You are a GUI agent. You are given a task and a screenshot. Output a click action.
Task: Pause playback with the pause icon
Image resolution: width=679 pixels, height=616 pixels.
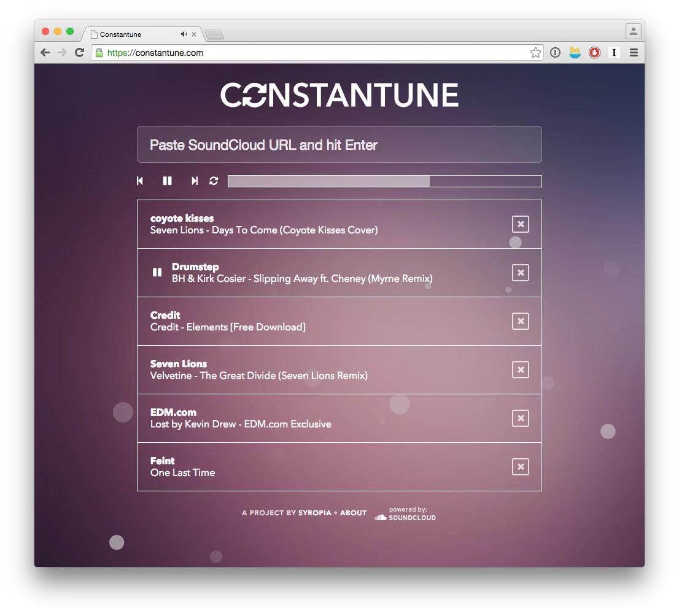click(167, 181)
